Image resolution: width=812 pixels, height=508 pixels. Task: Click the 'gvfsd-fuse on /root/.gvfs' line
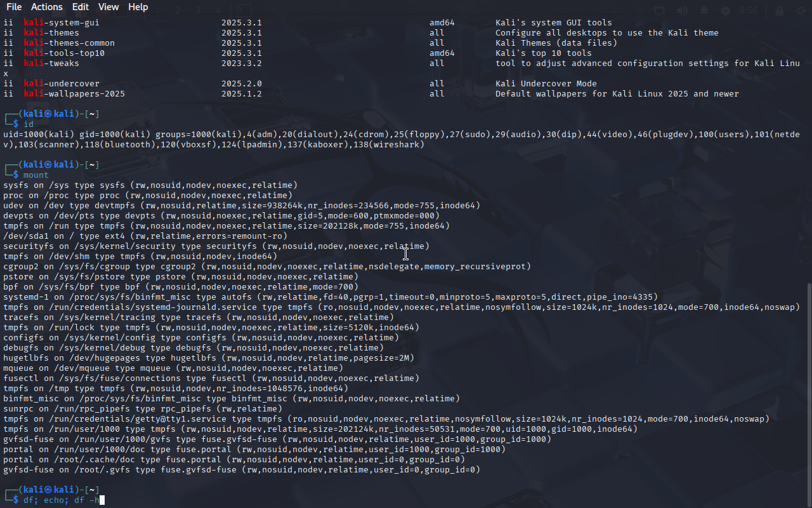click(x=242, y=470)
